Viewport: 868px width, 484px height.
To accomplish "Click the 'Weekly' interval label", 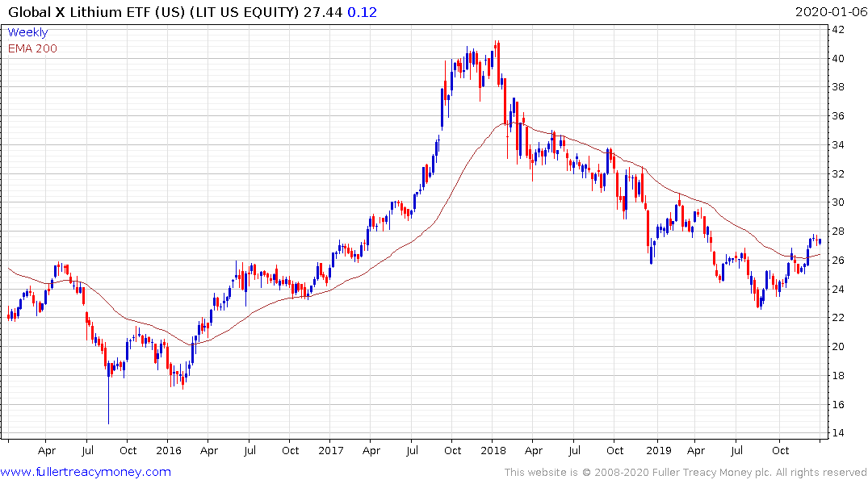I will [x=27, y=32].
